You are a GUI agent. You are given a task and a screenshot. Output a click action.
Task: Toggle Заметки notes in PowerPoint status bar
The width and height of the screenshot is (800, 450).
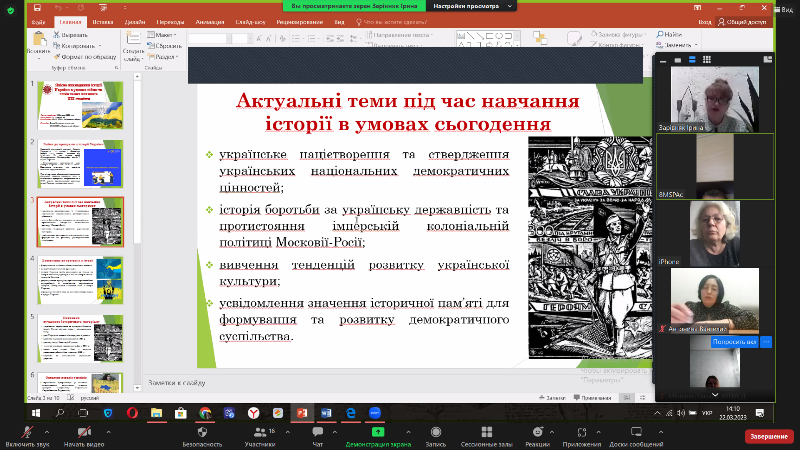tap(553, 397)
